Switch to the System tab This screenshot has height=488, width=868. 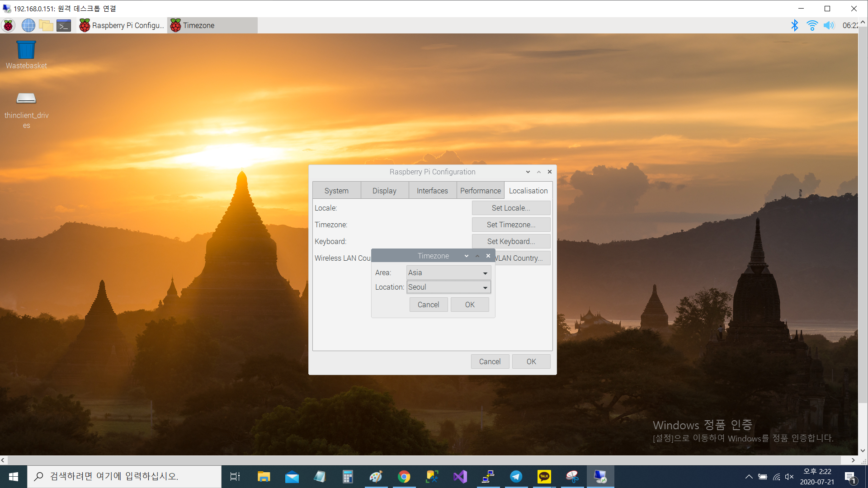coord(336,191)
